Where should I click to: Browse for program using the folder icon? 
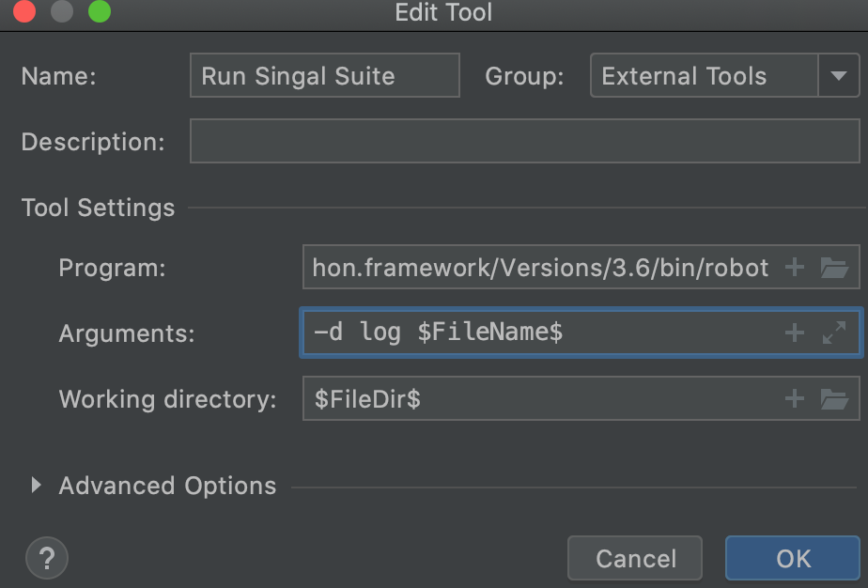[x=834, y=268]
